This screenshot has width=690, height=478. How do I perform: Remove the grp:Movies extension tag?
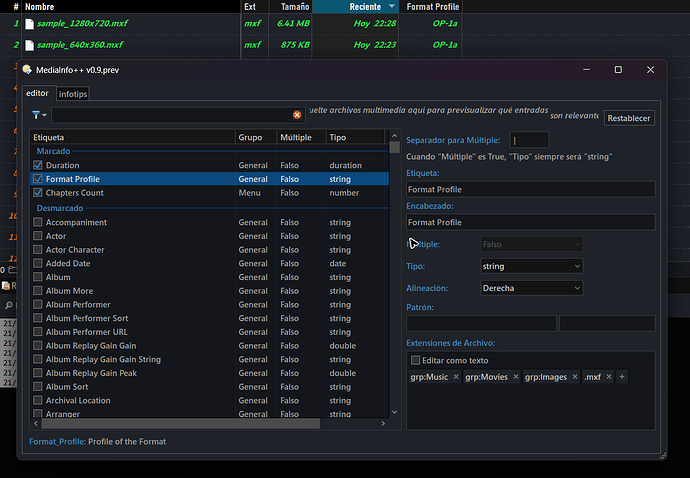click(x=513, y=377)
